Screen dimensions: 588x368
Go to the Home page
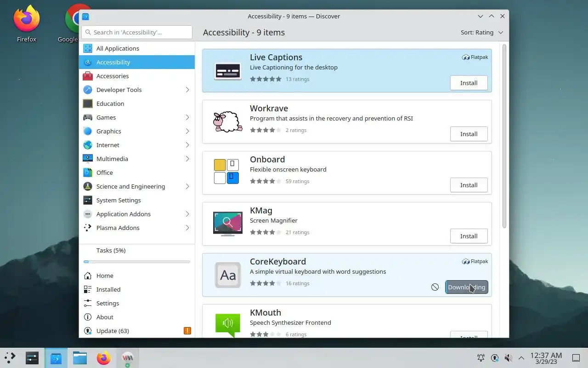pyautogui.click(x=137, y=276)
